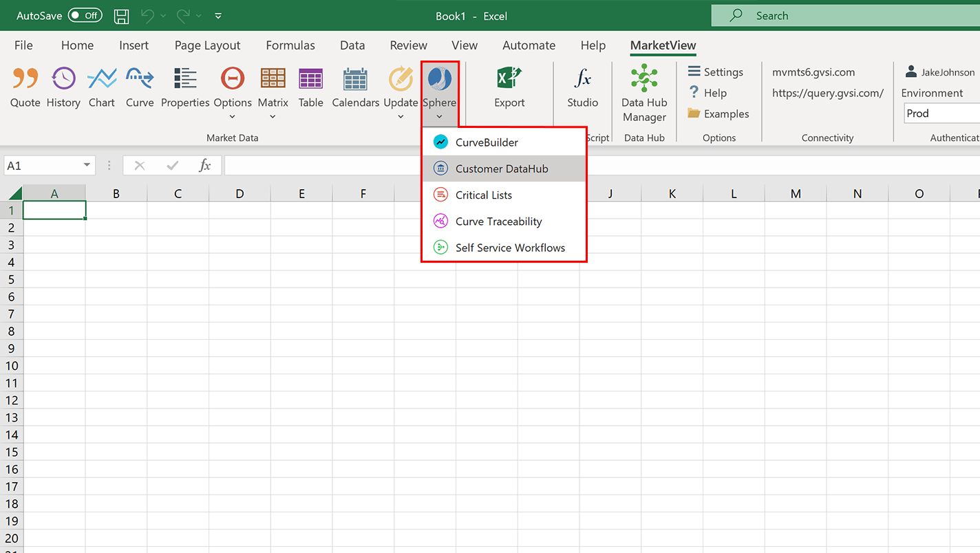Redo the last action
The image size is (980, 553).
(183, 16)
